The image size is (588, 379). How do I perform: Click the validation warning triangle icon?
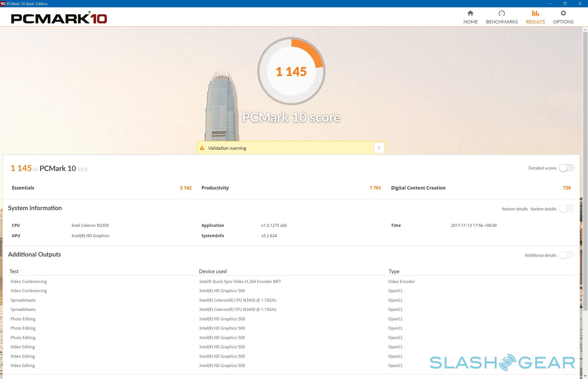[x=202, y=148]
